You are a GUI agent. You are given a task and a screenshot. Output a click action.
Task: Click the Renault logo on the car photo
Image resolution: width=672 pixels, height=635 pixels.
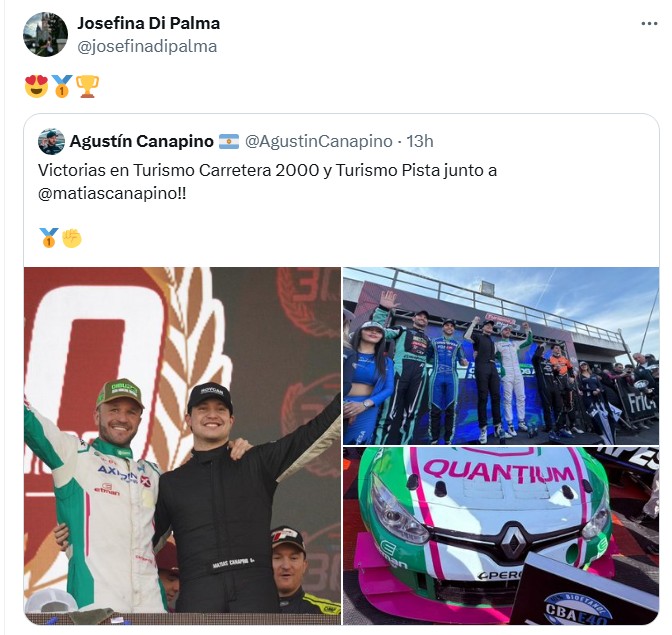pyautogui.click(x=513, y=542)
